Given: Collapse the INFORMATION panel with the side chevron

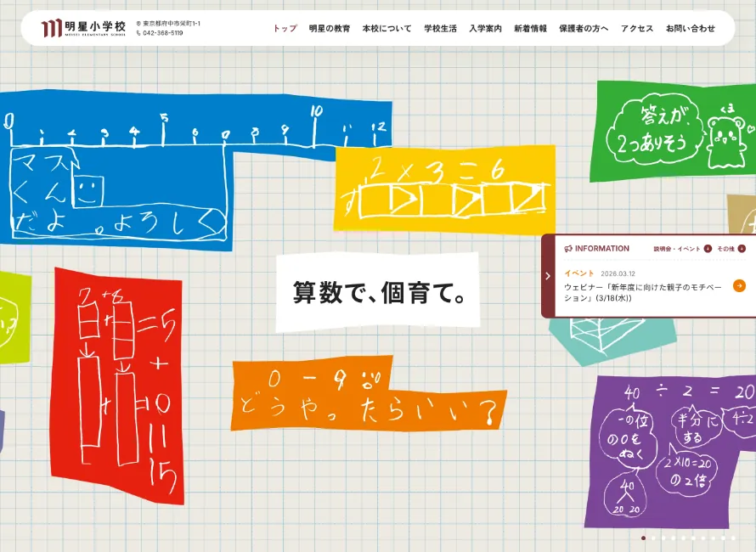Looking at the screenshot, I should point(548,276).
